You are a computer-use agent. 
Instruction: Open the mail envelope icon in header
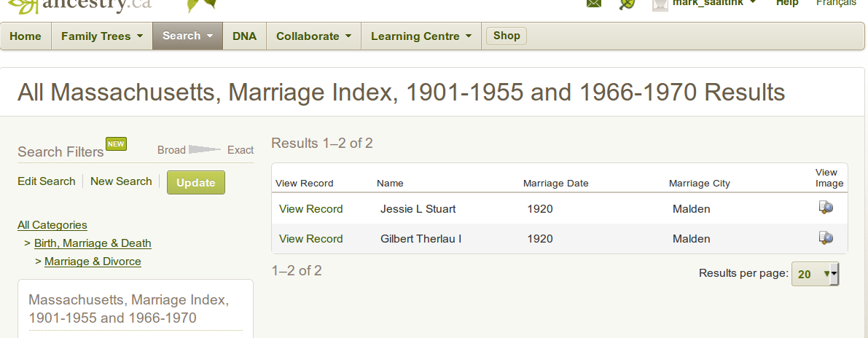click(x=594, y=4)
